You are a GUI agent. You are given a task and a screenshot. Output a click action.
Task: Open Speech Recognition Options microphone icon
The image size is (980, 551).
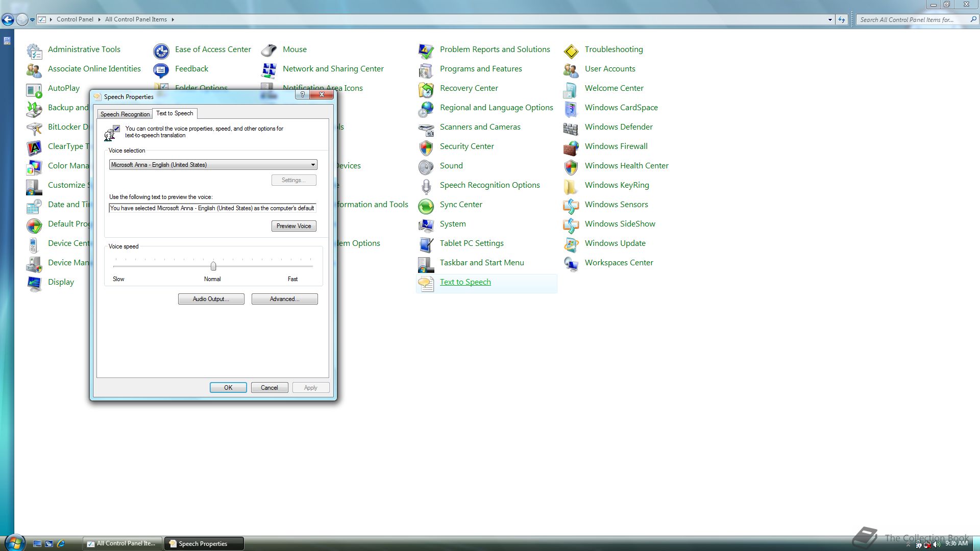tap(426, 186)
